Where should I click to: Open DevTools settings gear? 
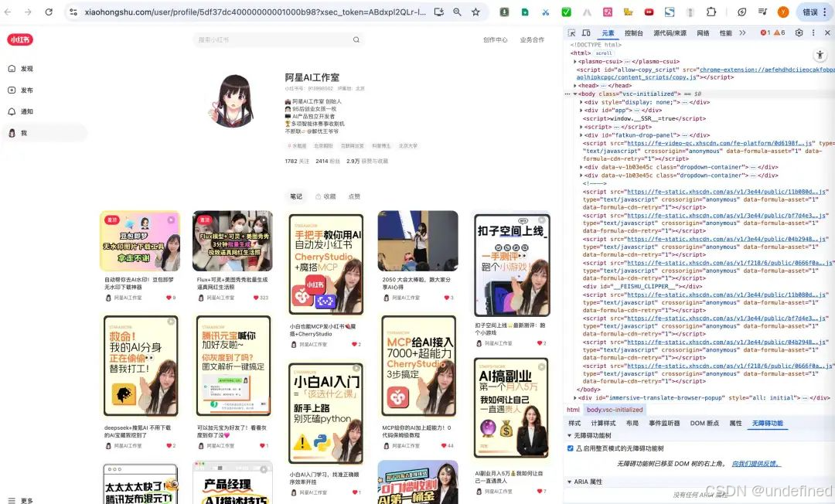coord(799,32)
